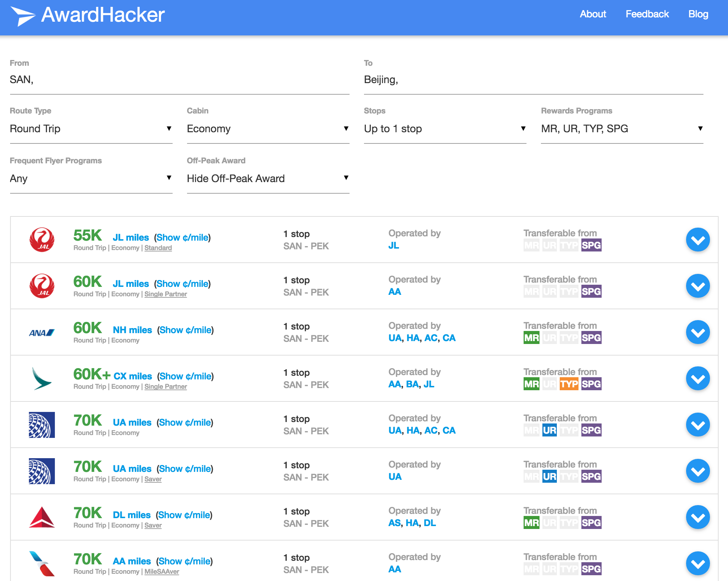Screen dimensions: 728x581
Task: Click grayed TYP badge in NH row
Action: point(569,338)
